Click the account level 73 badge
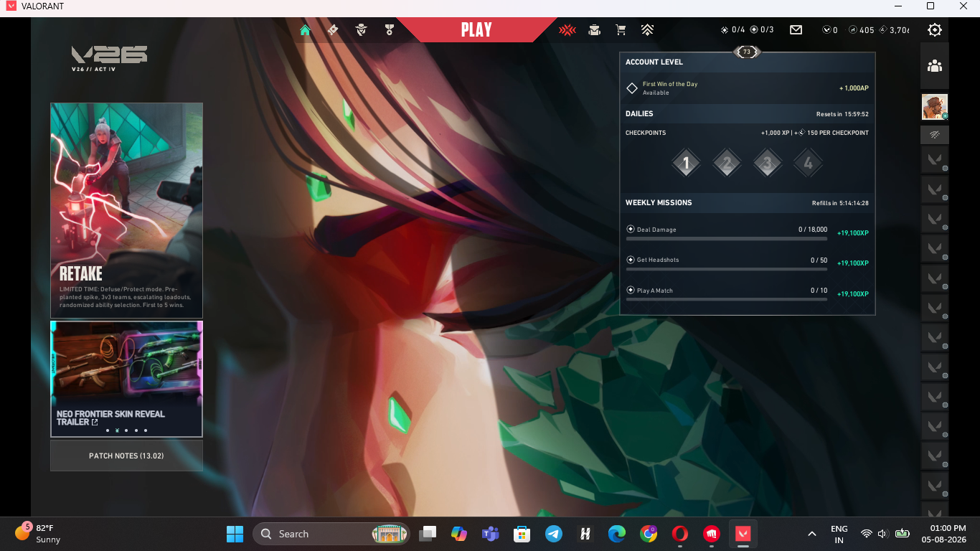Image resolution: width=980 pixels, height=551 pixels. click(x=747, y=52)
